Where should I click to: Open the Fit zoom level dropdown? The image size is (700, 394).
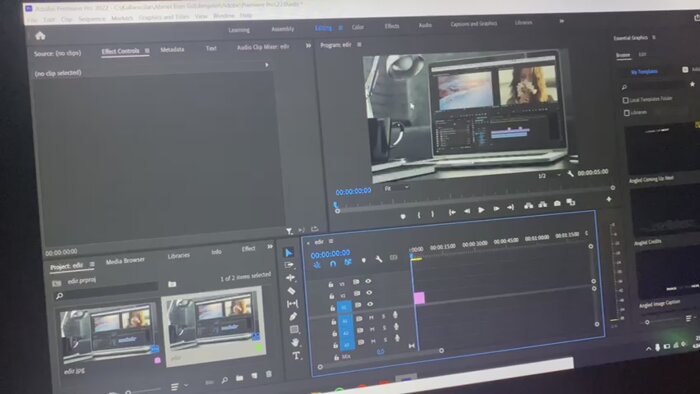(396, 188)
